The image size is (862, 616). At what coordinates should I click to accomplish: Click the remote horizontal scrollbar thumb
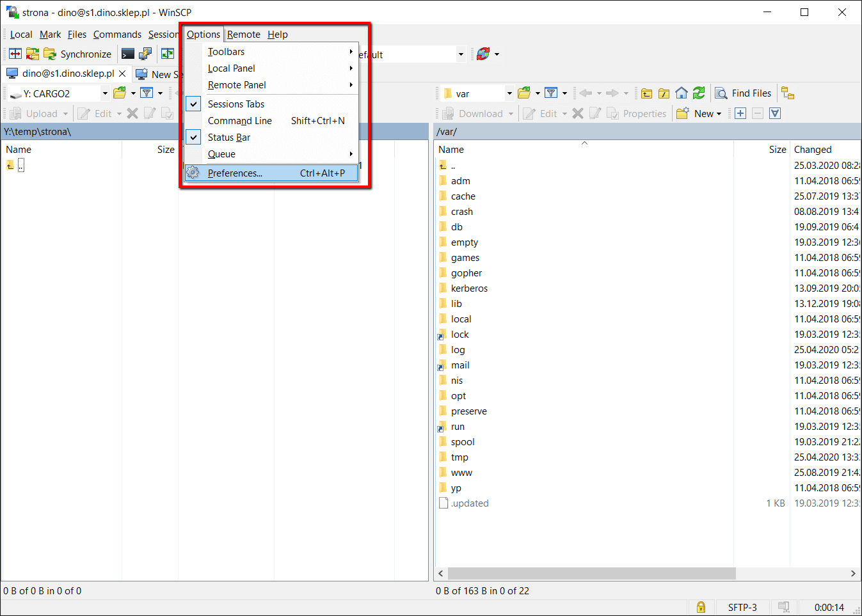(591, 573)
